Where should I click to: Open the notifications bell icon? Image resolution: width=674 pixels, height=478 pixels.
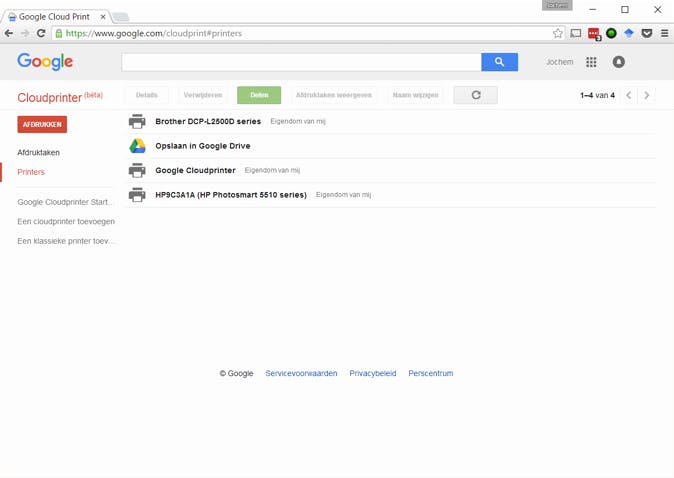[x=619, y=62]
